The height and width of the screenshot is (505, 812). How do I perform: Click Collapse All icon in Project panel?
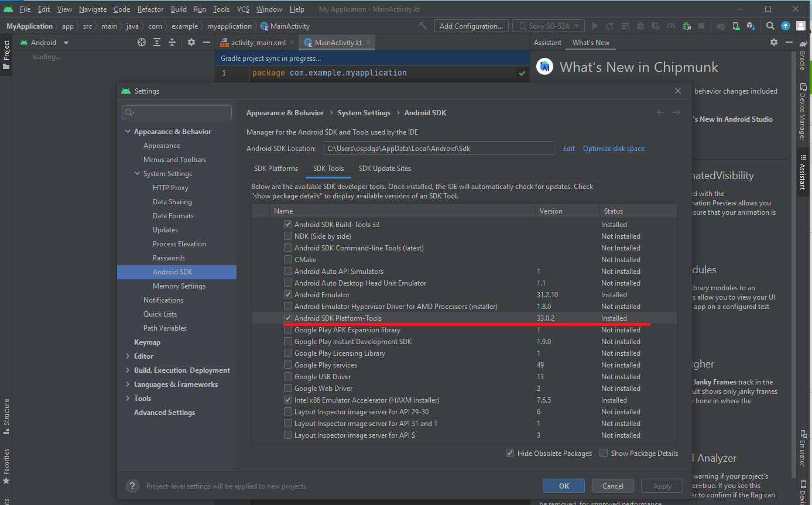(172, 42)
